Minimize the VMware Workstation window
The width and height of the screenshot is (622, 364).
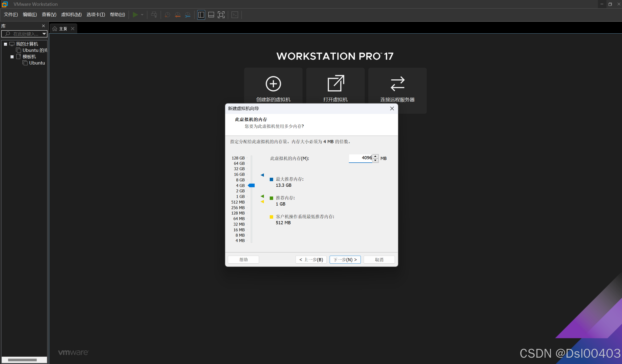click(x=602, y=4)
